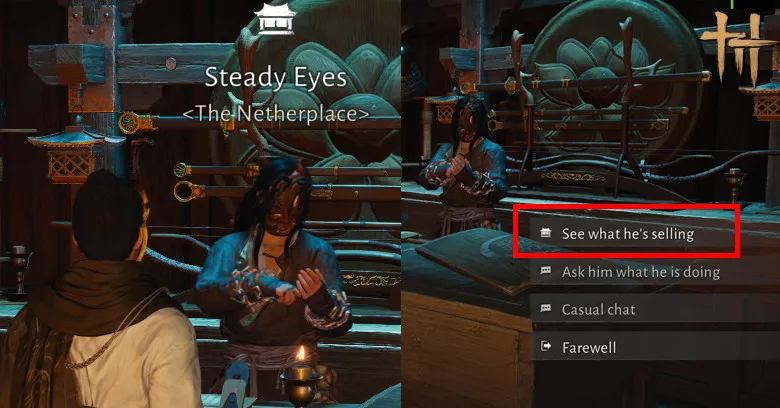Click the Steady Eyes name label

tap(276, 78)
